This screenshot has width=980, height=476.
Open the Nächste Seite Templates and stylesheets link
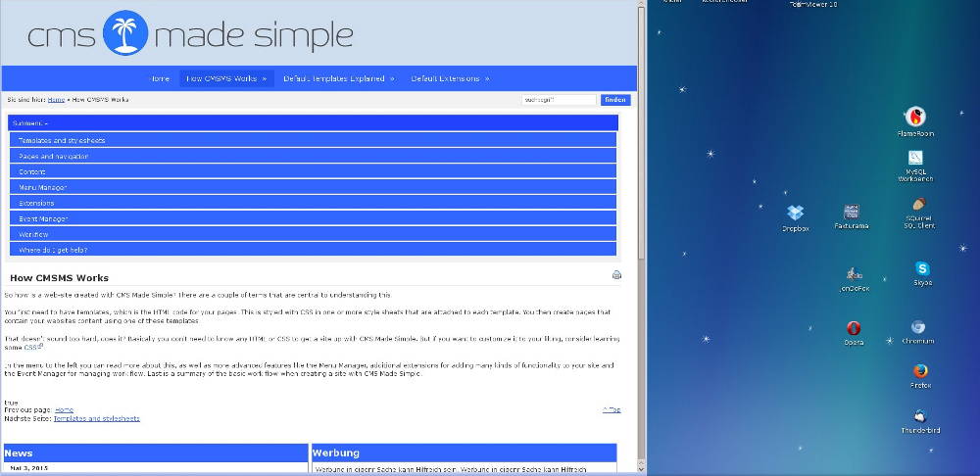(97, 418)
